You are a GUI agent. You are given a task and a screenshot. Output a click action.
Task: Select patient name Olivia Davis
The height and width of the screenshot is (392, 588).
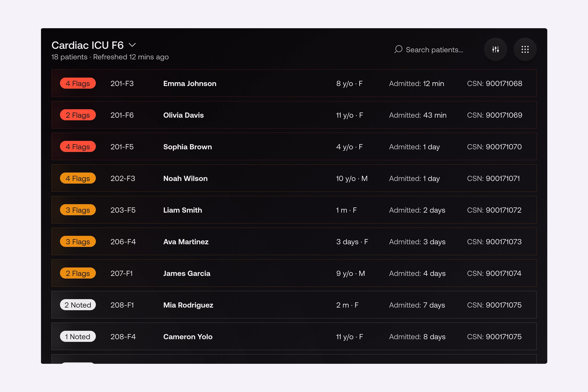(x=183, y=115)
